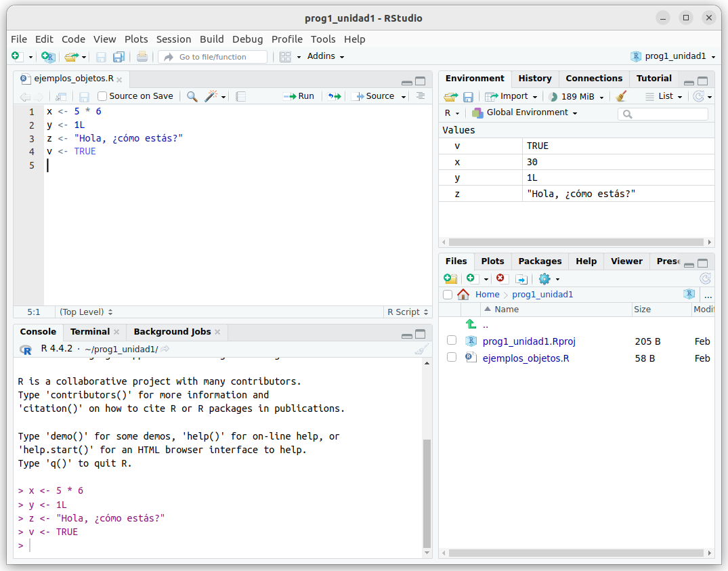This screenshot has height=571, width=728.
Task: Refresh the Files pane listing
Action: tap(705, 278)
